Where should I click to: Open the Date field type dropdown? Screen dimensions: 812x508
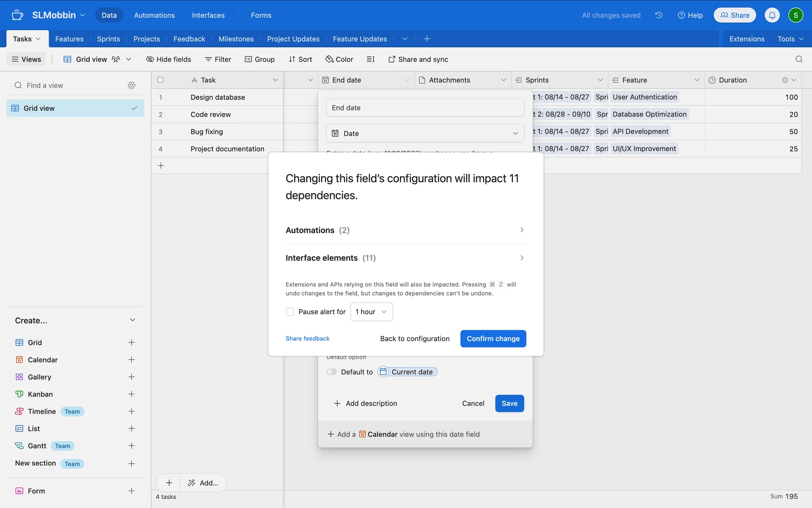click(425, 133)
